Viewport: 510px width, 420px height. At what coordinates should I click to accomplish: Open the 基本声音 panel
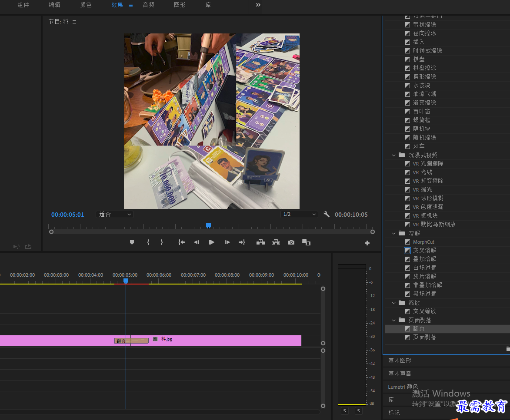pos(400,374)
